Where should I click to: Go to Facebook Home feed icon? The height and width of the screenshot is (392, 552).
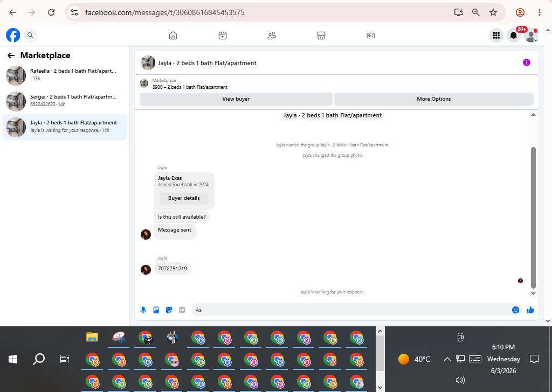pyautogui.click(x=173, y=36)
